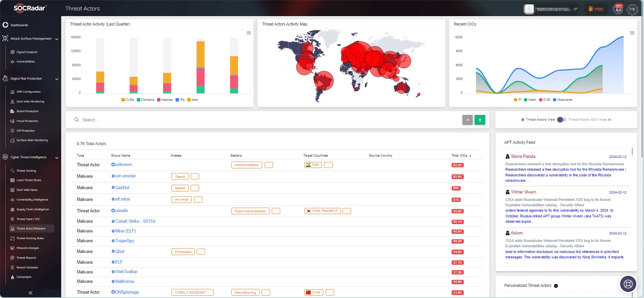Open DNSpionage threat actor link
644x298 pixels.
[127, 292]
